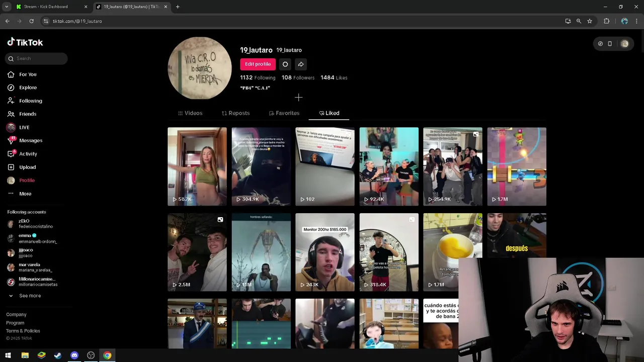The height and width of the screenshot is (362, 644).
Task: Bookmark this page with star icon
Action: pos(590,21)
